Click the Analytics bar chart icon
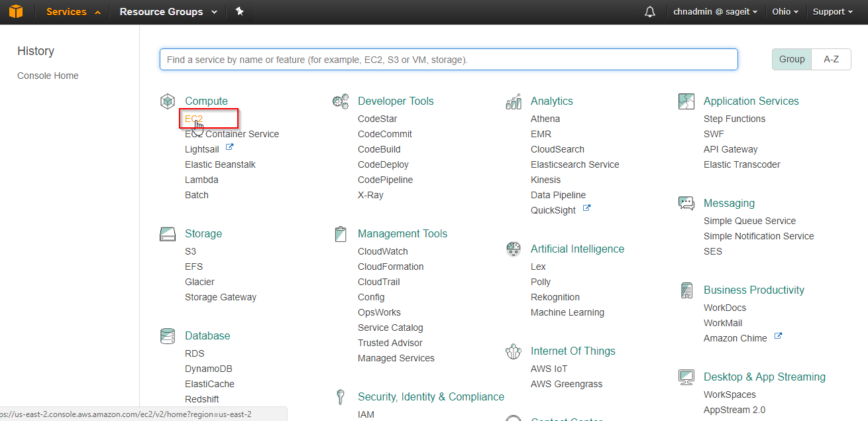The width and height of the screenshot is (868, 421). pos(514,101)
